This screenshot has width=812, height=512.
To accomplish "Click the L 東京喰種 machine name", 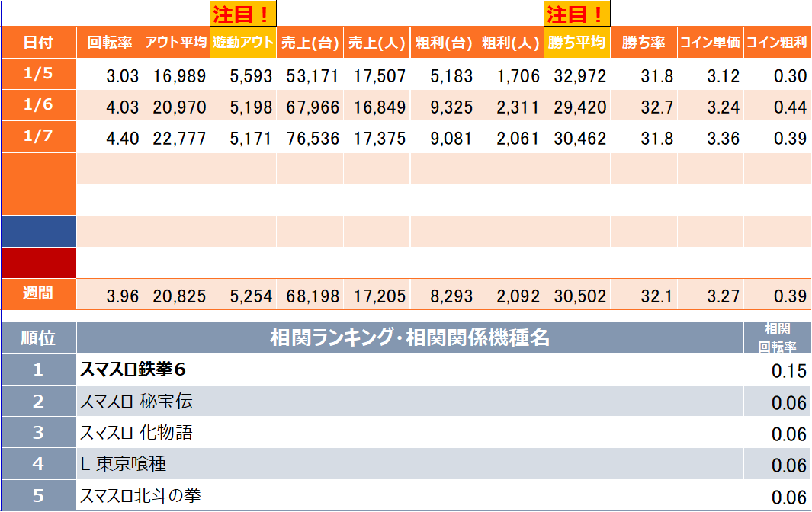I will [123, 464].
